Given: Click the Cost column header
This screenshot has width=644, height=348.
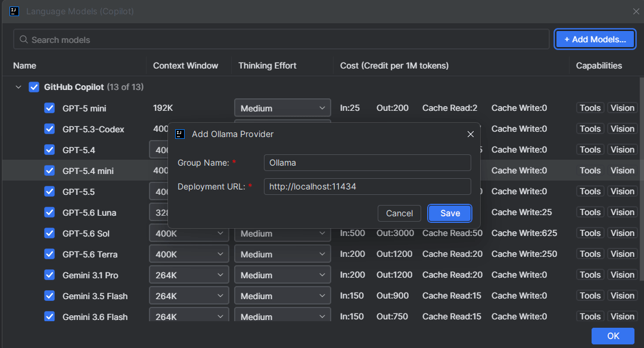Looking at the screenshot, I should (x=394, y=66).
